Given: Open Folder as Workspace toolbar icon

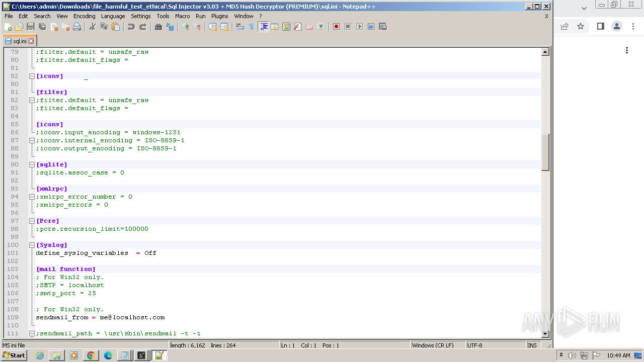Looking at the screenshot, I should (309, 27).
